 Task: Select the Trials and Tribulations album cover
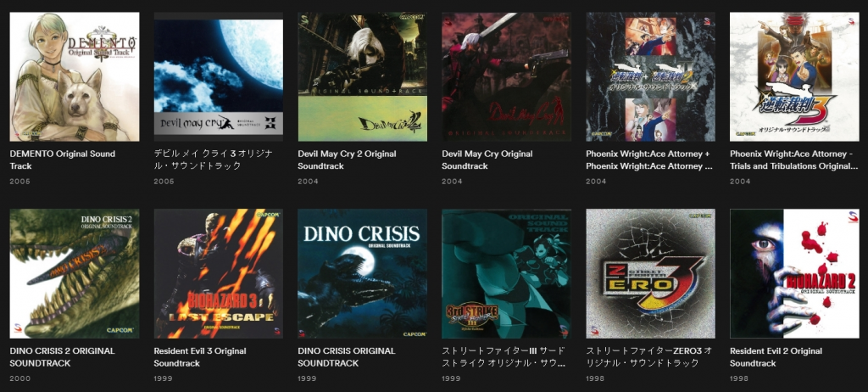pyautogui.click(x=793, y=76)
